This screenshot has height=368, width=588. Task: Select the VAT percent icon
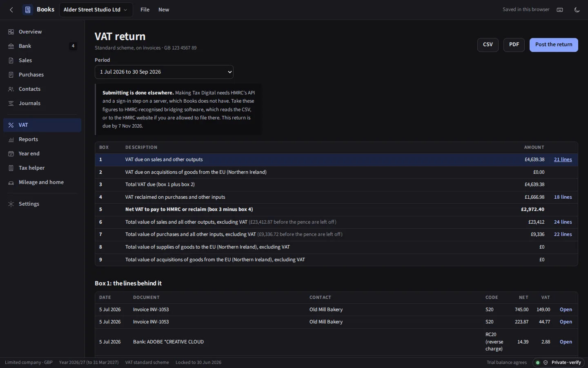tap(11, 125)
